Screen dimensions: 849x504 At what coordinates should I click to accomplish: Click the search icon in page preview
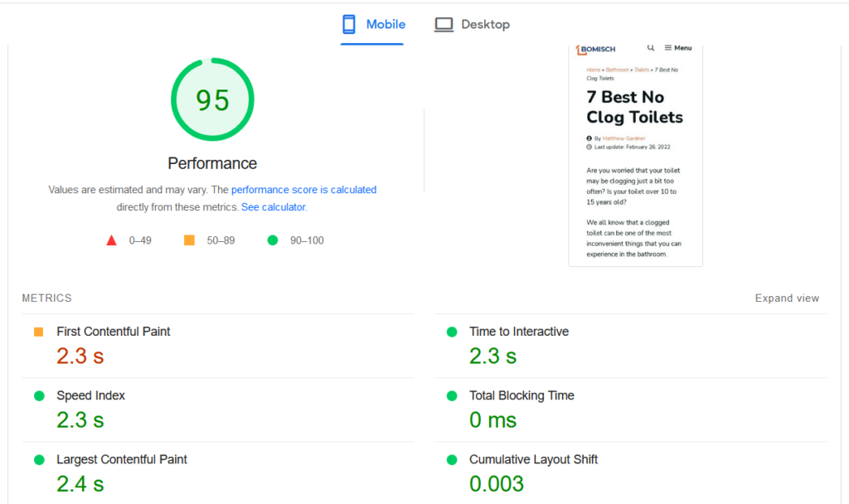(x=651, y=48)
